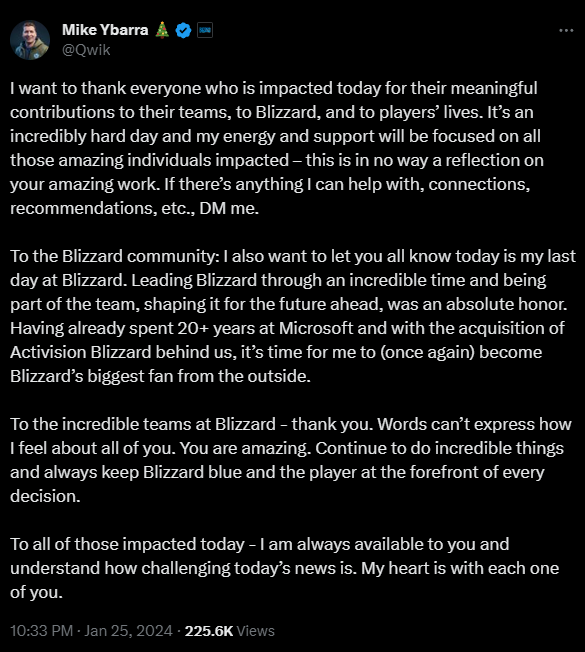The image size is (585, 652).
Task: Click the words 'DM me.' in tweet
Action: tap(229, 208)
